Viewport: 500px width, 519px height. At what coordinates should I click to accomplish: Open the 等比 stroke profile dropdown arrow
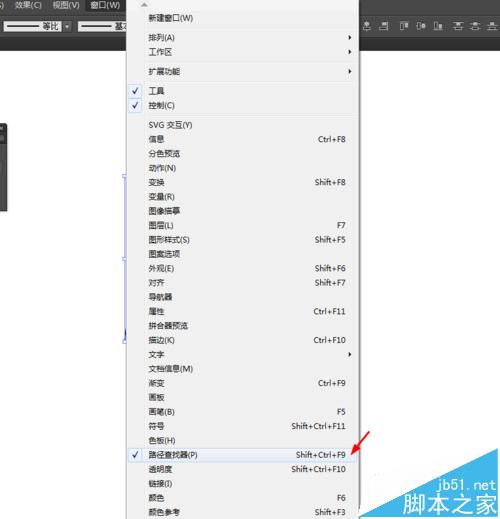67,26
